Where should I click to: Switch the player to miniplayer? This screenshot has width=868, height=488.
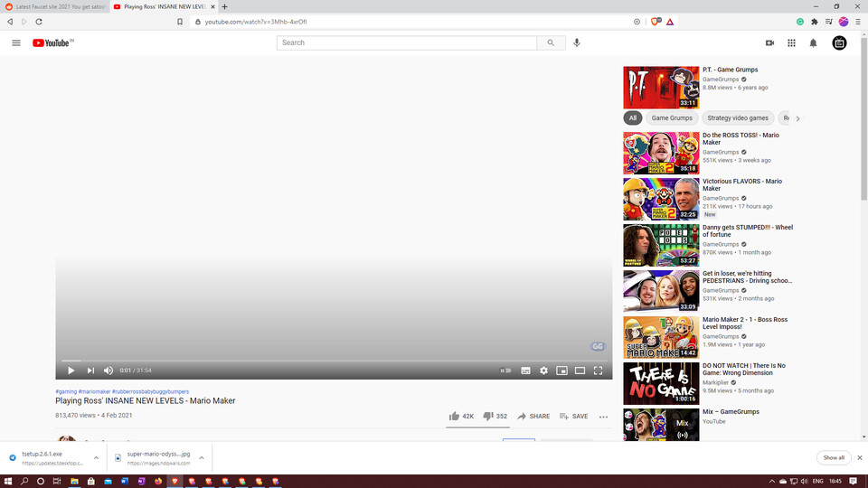pyautogui.click(x=561, y=371)
